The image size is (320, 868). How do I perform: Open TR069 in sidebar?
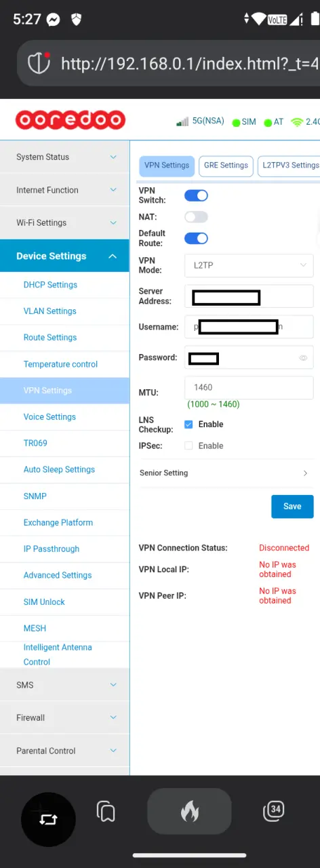pos(64,443)
